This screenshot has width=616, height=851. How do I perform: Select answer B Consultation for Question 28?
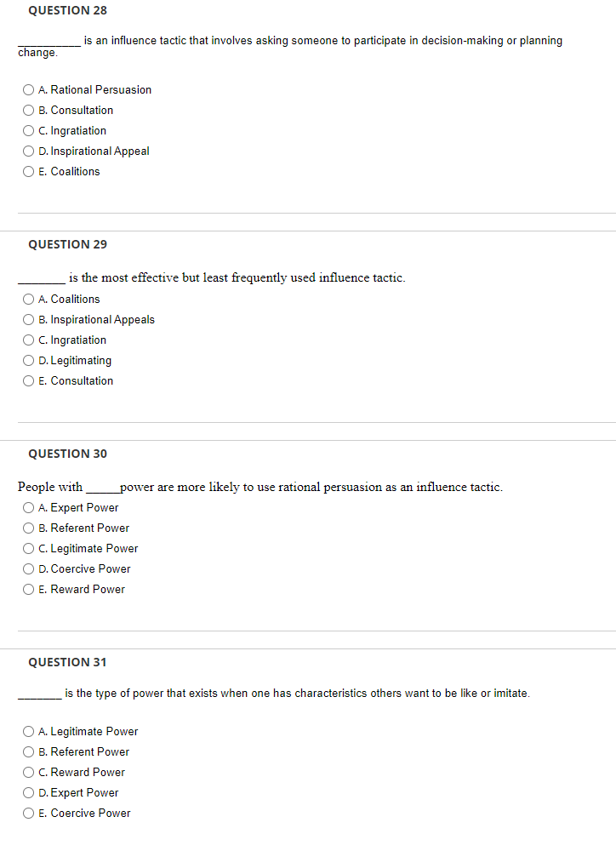point(28,110)
